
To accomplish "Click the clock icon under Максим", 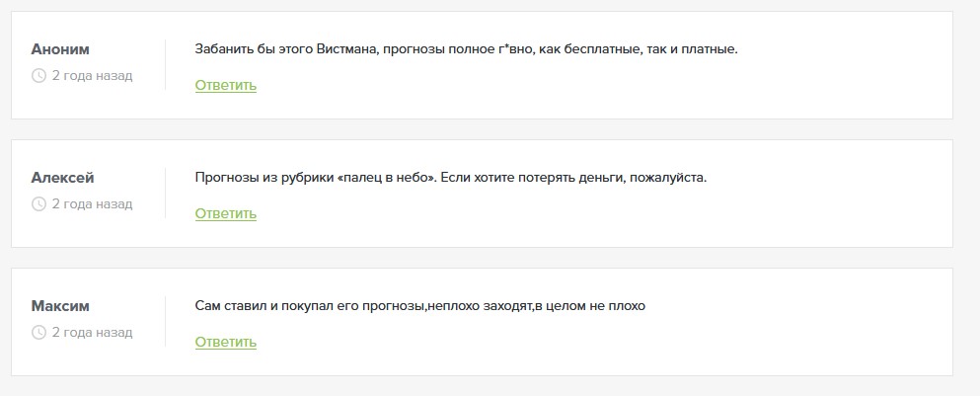I will click(x=38, y=333).
